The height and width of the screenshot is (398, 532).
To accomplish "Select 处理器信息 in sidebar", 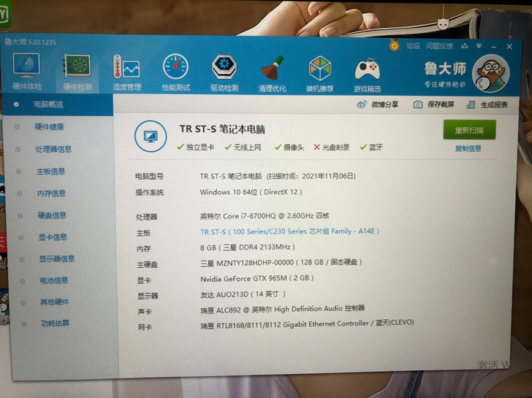I will click(x=53, y=149).
